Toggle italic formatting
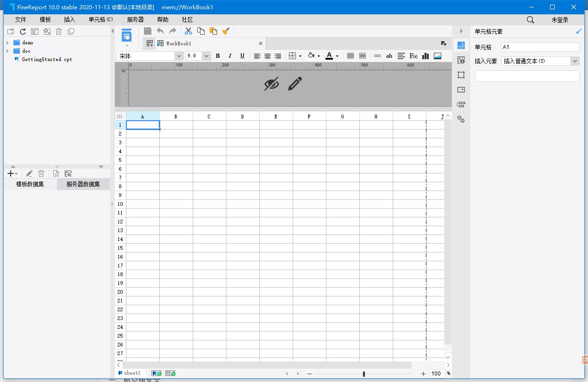The image size is (588, 382). (x=230, y=56)
